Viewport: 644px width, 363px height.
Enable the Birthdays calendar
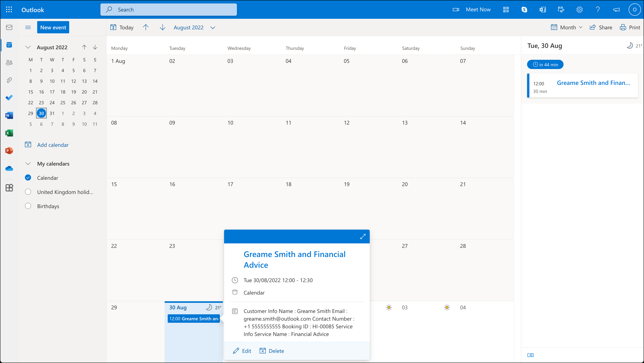(28, 206)
